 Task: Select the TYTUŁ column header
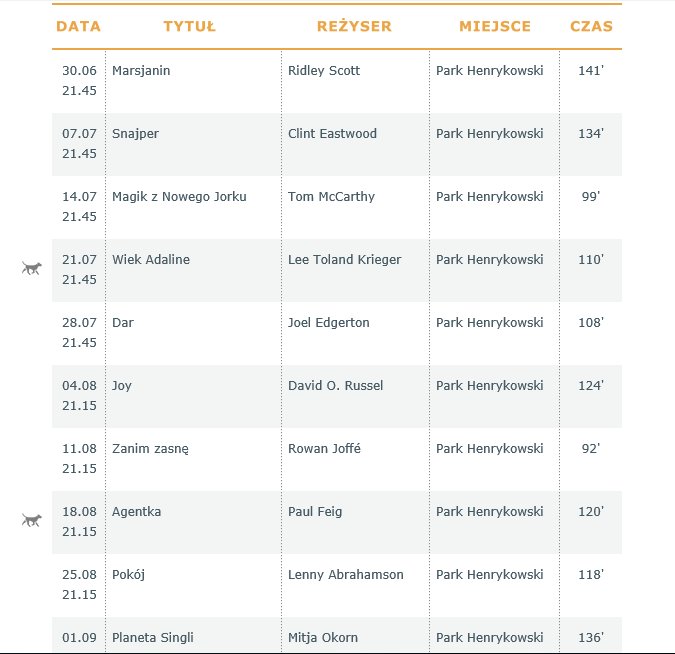tap(189, 26)
